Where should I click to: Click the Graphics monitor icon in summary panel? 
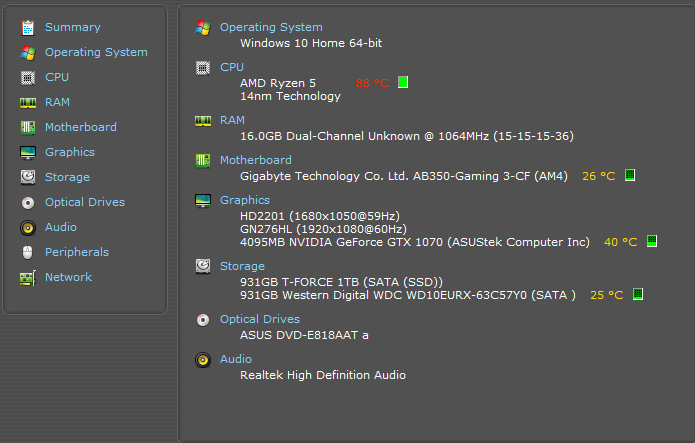coord(203,200)
